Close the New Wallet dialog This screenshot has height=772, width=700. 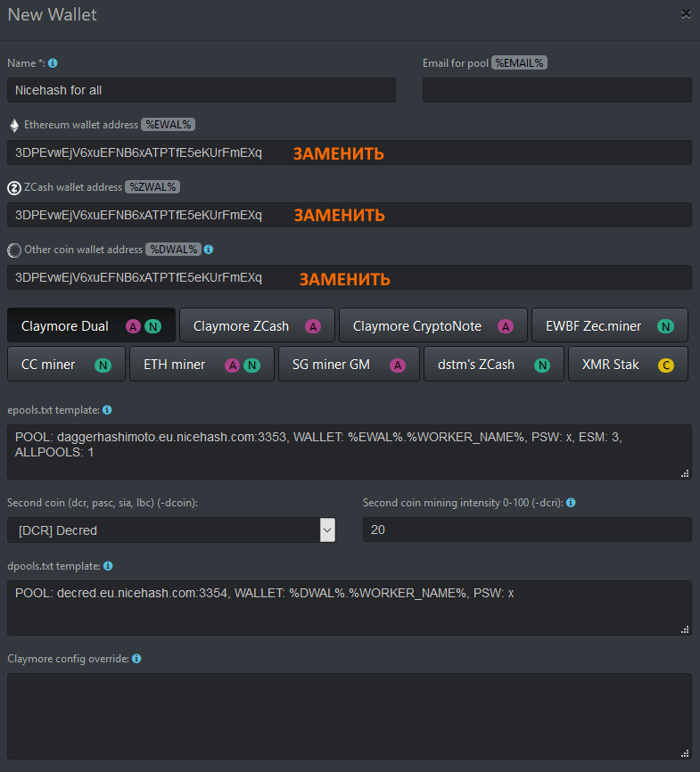[x=686, y=14]
